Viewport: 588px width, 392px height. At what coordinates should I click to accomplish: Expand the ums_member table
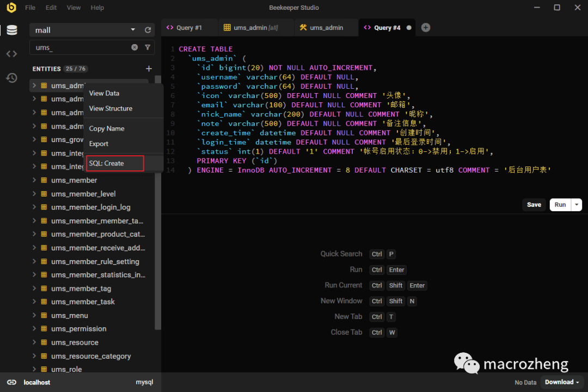(x=34, y=180)
